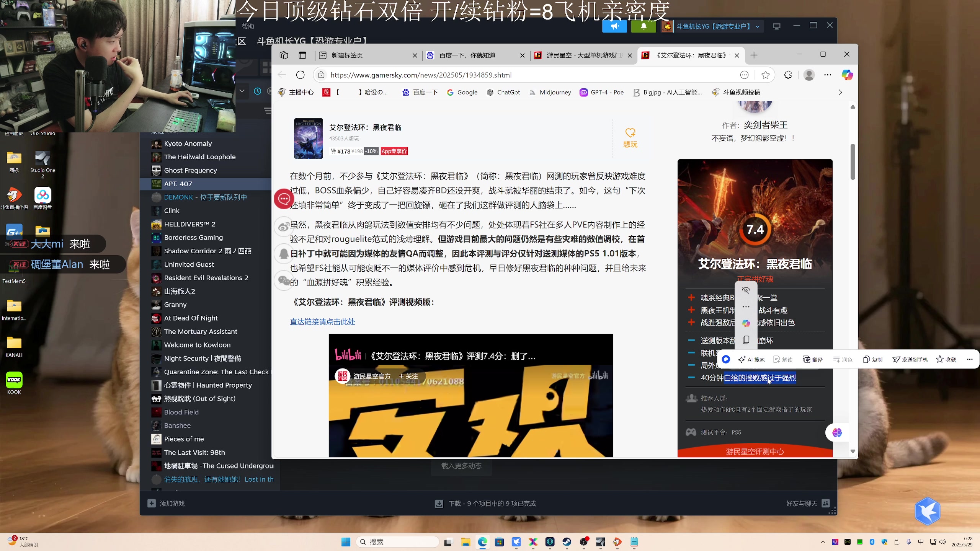Image resolution: width=980 pixels, height=551 pixels.
Task: Open the vertical tab actions icon
Action: (302, 55)
